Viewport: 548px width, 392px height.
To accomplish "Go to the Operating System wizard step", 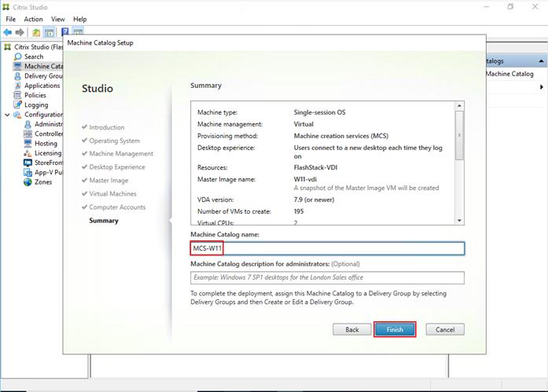I will click(111, 141).
